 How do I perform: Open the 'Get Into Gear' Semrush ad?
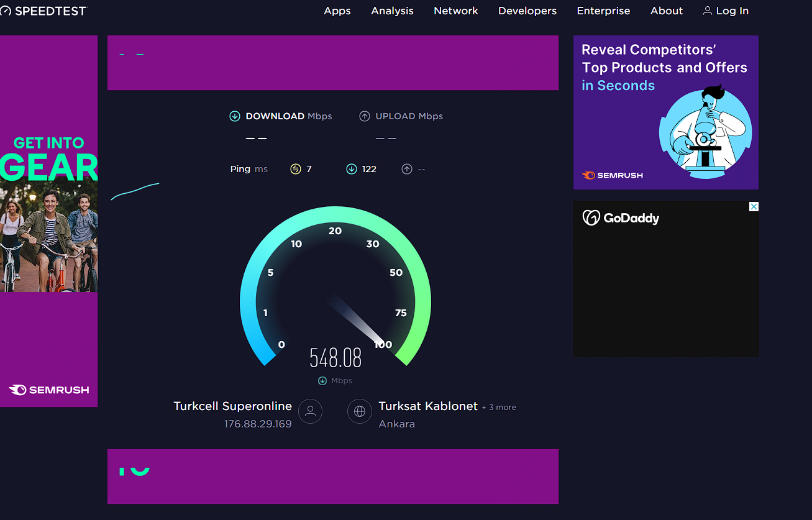48,221
